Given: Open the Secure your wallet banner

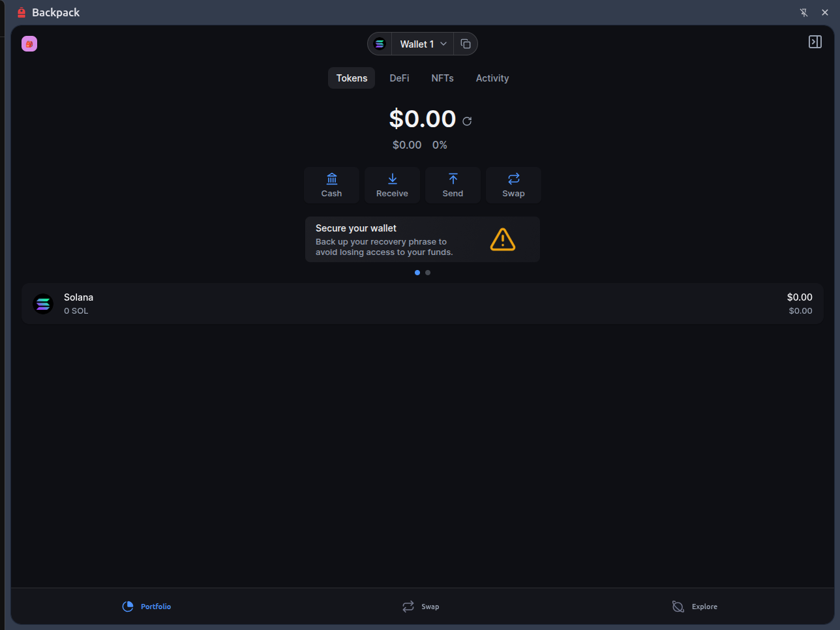Looking at the screenshot, I should (423, 239).
